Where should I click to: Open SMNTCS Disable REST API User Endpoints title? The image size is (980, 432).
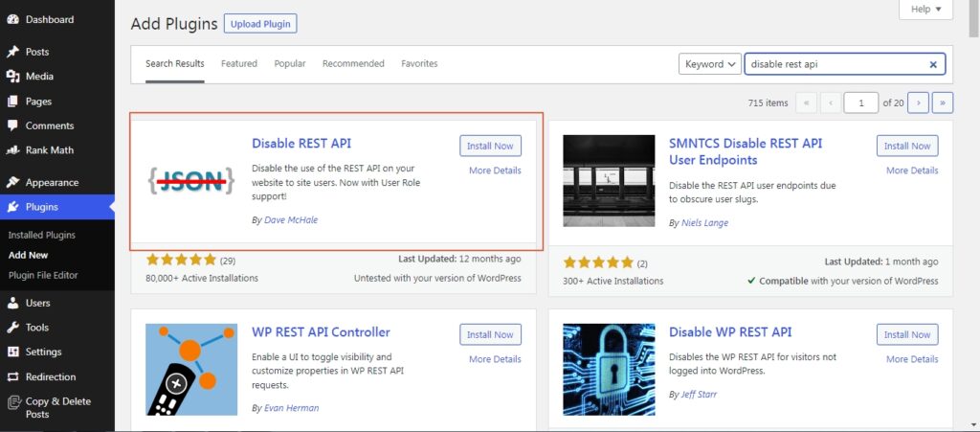746,151
